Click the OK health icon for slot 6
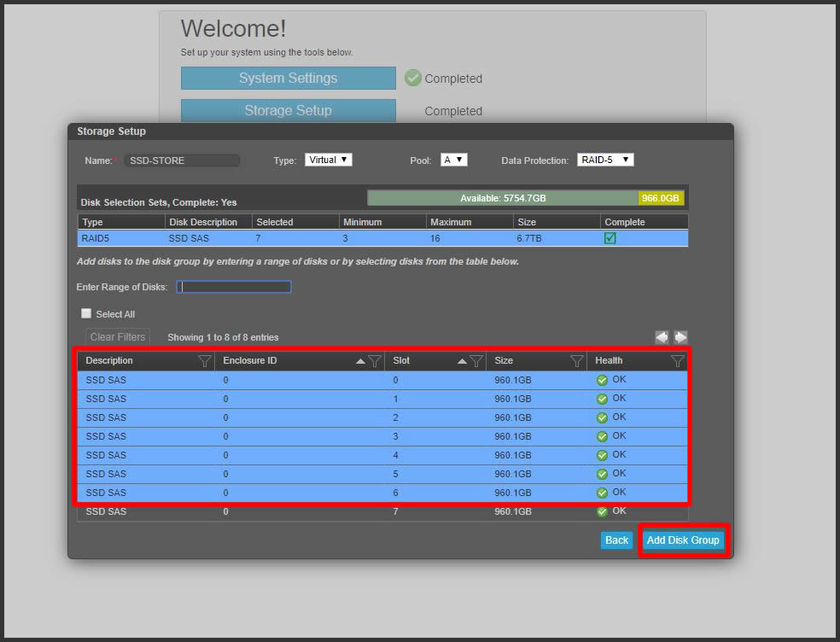The width and height of the screenshot is (840, 642). point(602,493)
